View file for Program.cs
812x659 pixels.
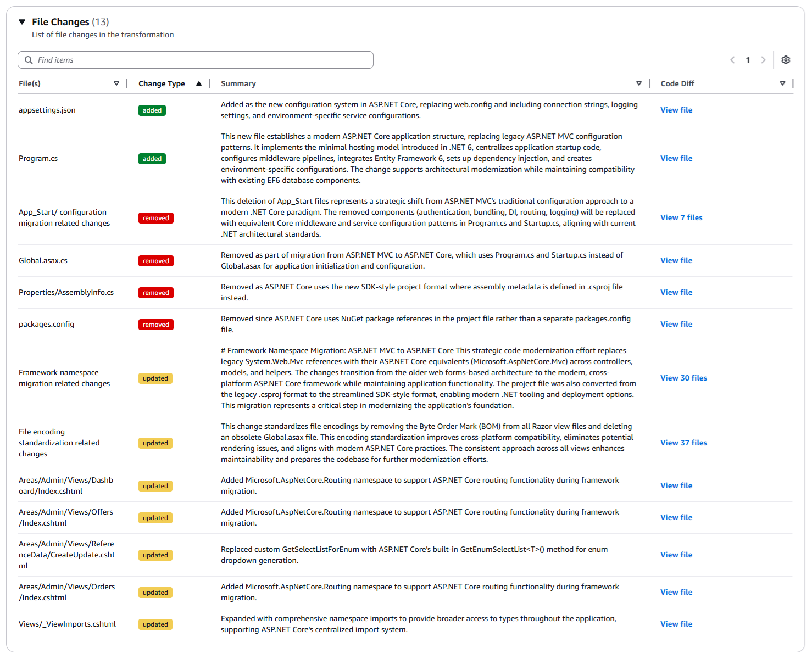[x=676, y=158]
